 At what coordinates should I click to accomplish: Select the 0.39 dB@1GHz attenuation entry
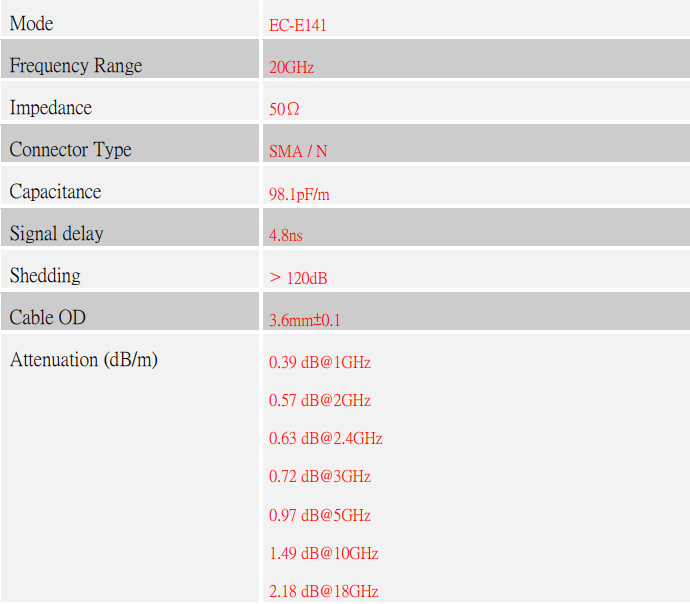(320, 363)
